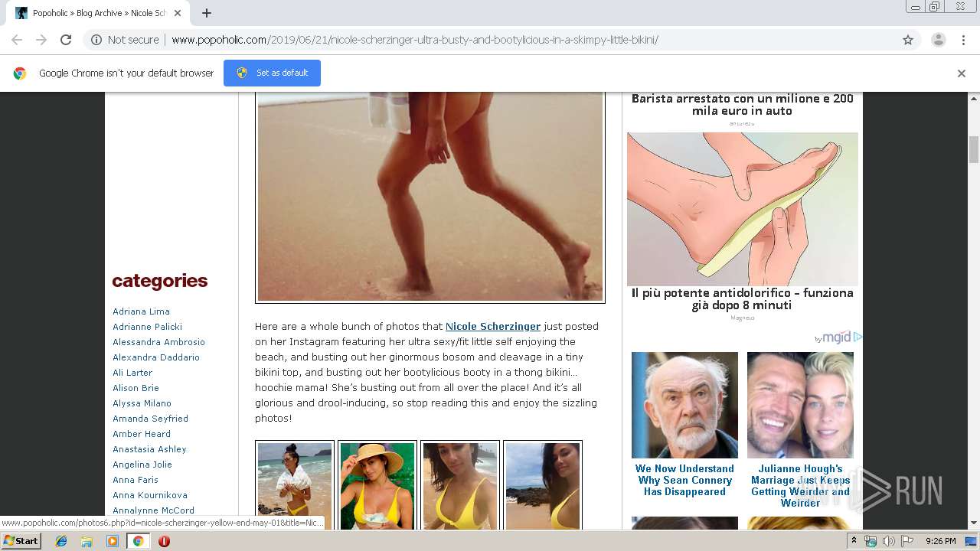Open the Ali Larter category
The width and height of the screenshot is (980, 551).
(x=132, y=373)
